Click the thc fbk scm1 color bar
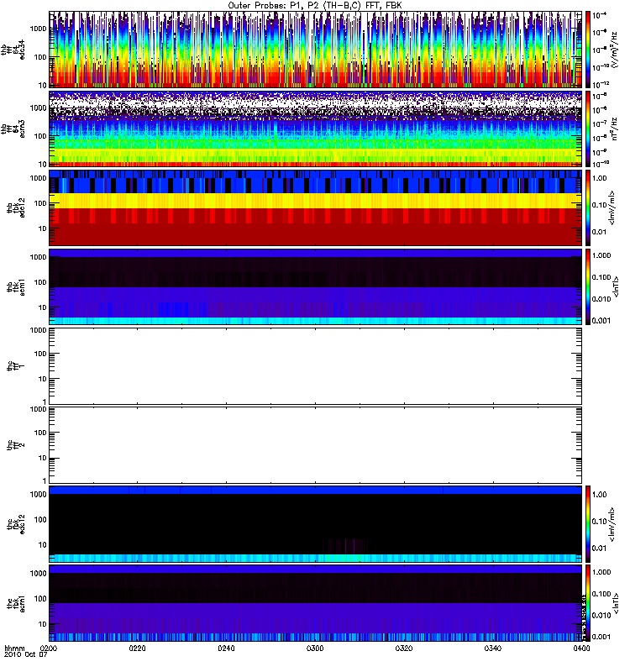Screen dimensions: 630x672 (588, 603)
